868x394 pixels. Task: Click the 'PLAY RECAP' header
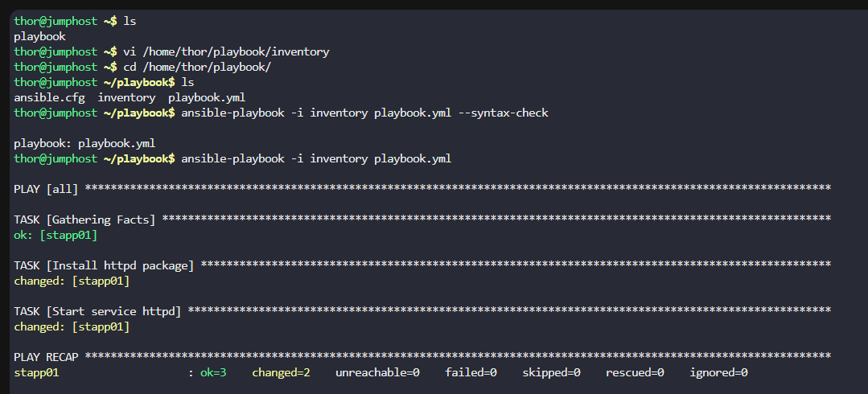pos(46,357)
